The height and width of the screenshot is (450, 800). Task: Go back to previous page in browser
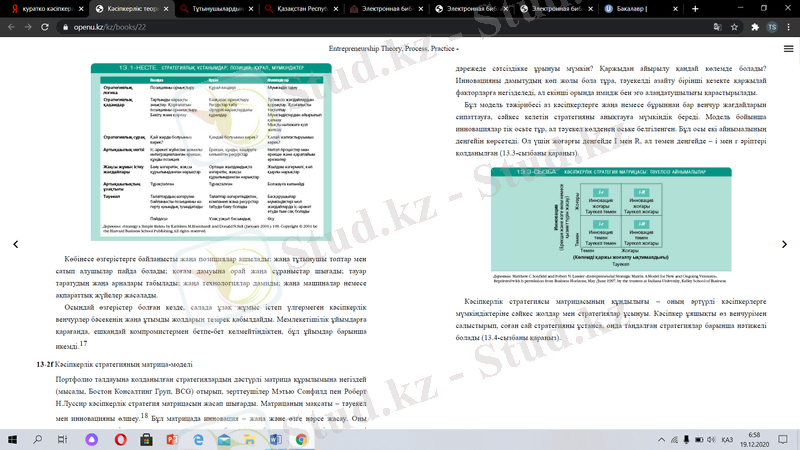point(11,27)
